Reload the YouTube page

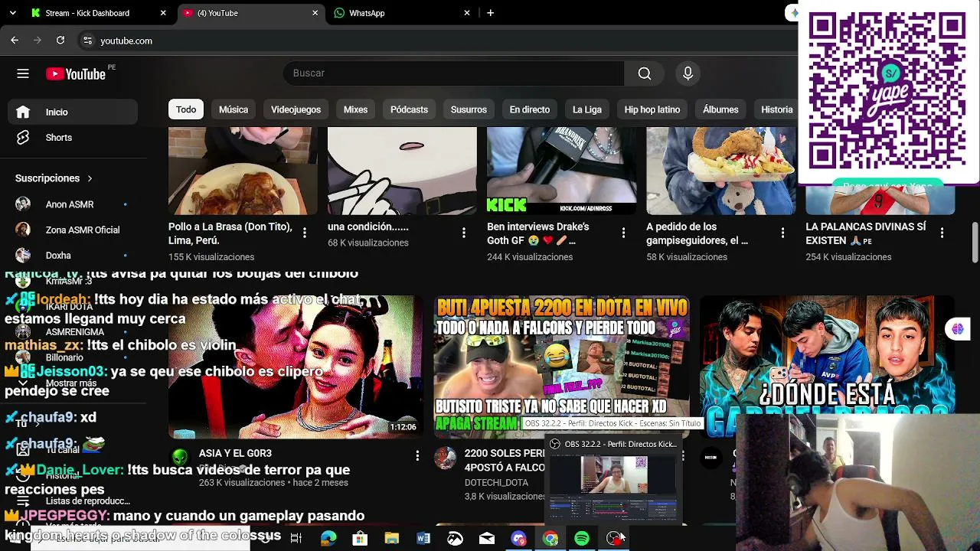click(60, 41)
